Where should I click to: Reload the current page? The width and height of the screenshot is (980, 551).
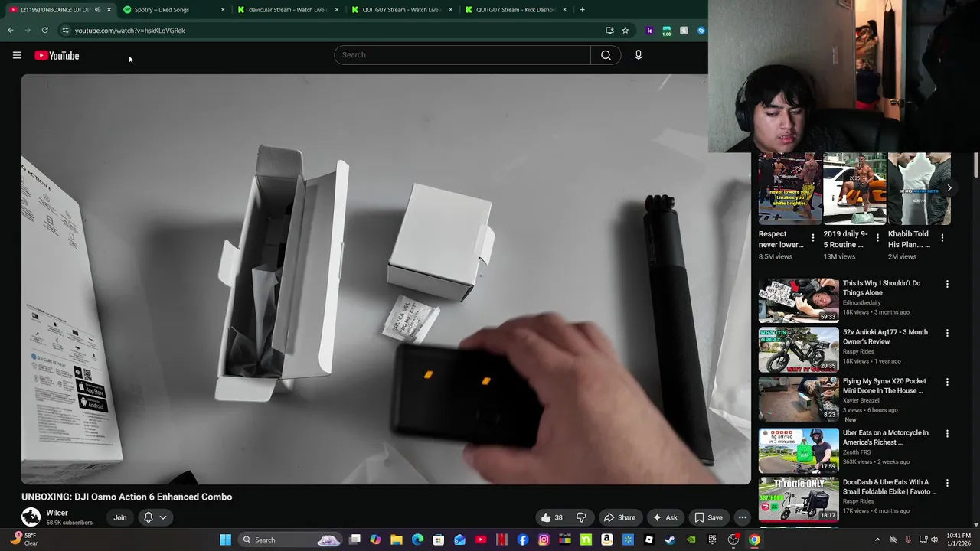(x=44, y=31)
